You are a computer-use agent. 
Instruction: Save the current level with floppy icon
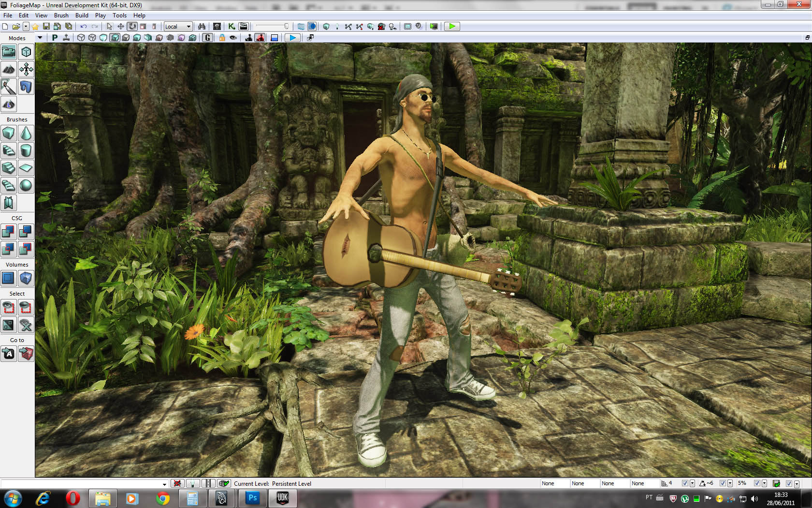(x=46, y=27)
